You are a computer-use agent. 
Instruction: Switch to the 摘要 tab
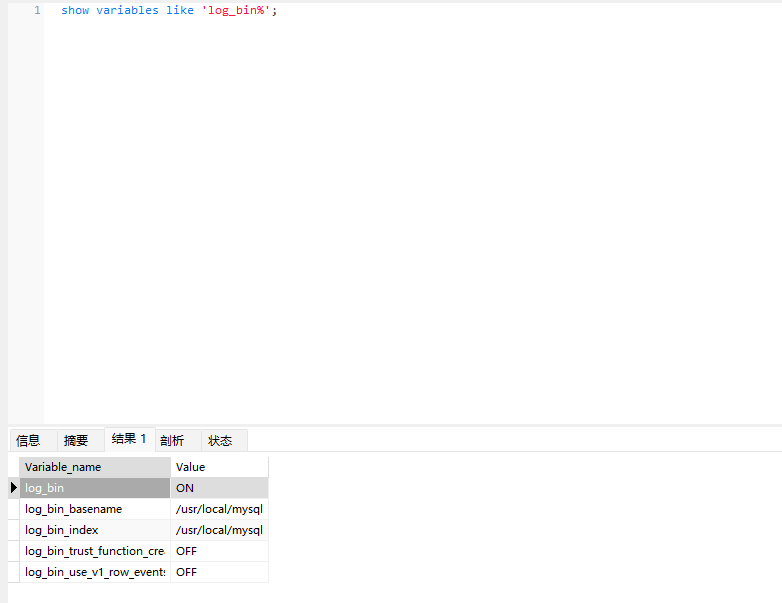(80, 440)
